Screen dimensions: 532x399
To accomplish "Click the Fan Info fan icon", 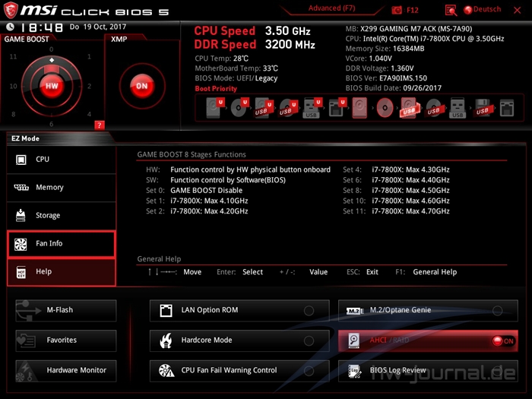I will coord(21,244).
